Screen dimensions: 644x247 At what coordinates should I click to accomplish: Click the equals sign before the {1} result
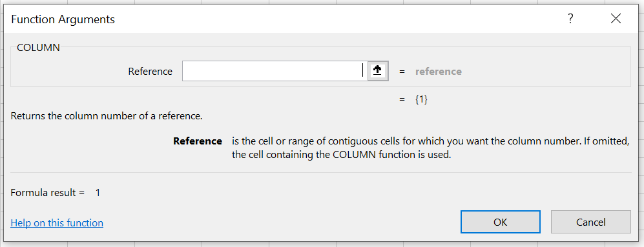[402, 99]
